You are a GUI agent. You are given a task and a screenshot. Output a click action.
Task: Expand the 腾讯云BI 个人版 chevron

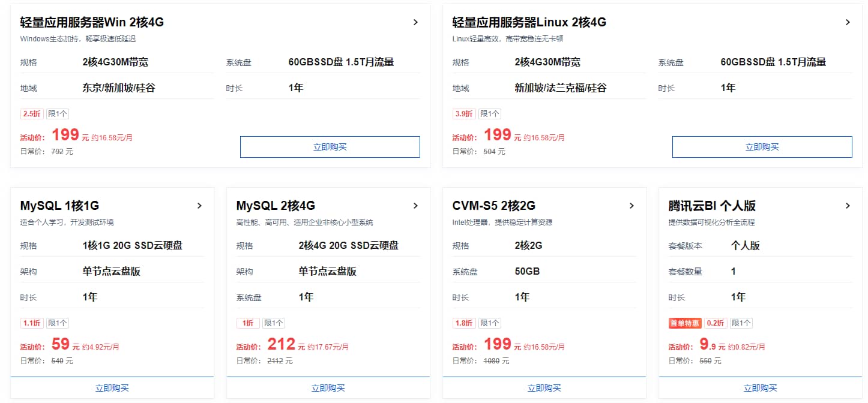(x=848, y=206)
